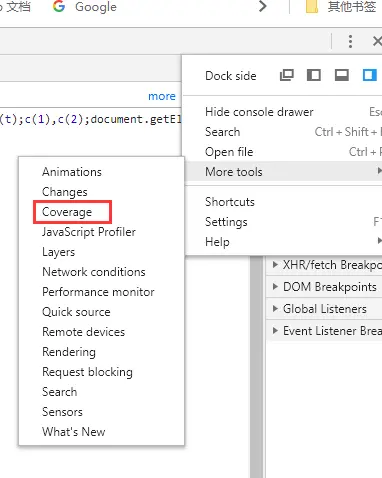
Task: Open JavaScript Profiler tool
Action: point(102,232)
